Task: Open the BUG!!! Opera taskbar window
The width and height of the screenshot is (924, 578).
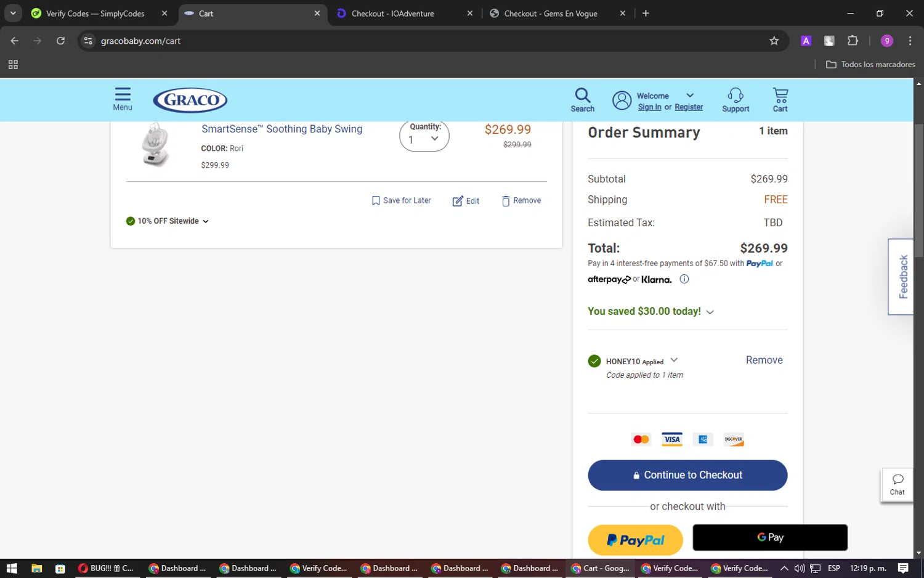Action: coord(108,568)
